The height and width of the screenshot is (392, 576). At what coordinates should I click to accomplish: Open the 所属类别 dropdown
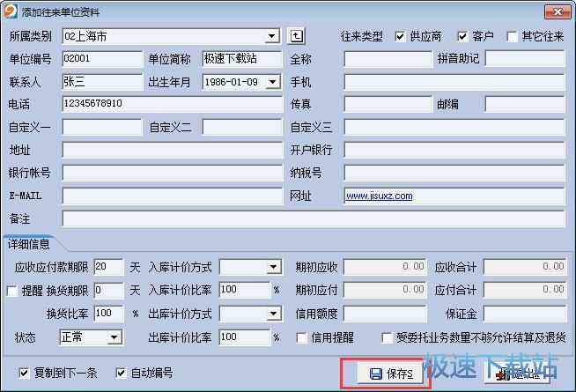click(272, 36)
